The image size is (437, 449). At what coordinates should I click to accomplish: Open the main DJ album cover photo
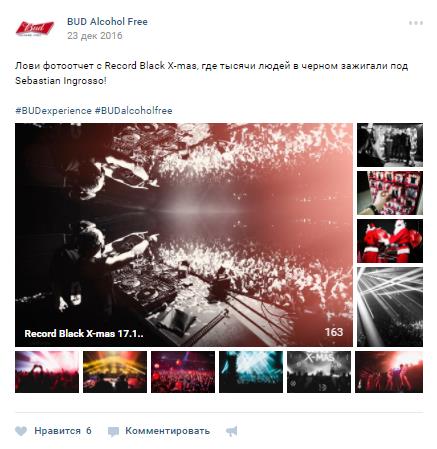coord(184,235)
